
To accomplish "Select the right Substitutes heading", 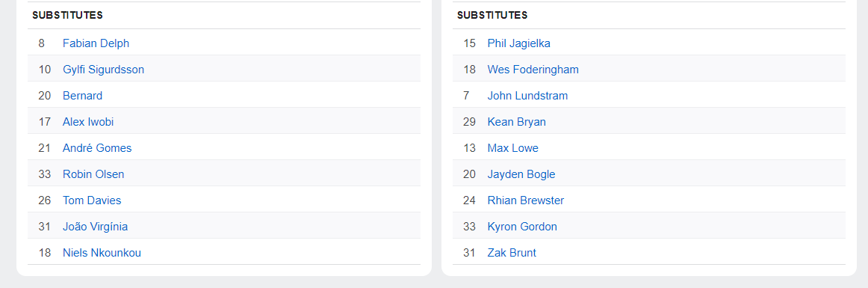I will point(492,16).
